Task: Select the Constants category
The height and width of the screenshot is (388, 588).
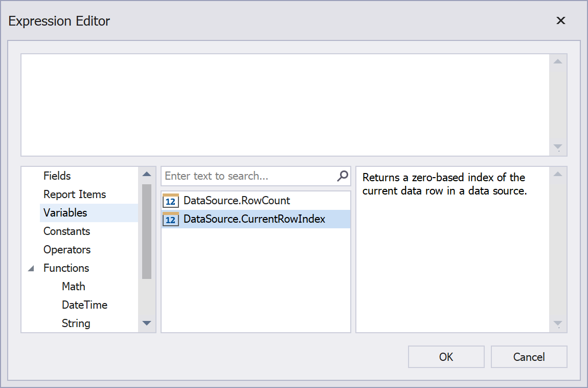Action: [x=66, y=231]
